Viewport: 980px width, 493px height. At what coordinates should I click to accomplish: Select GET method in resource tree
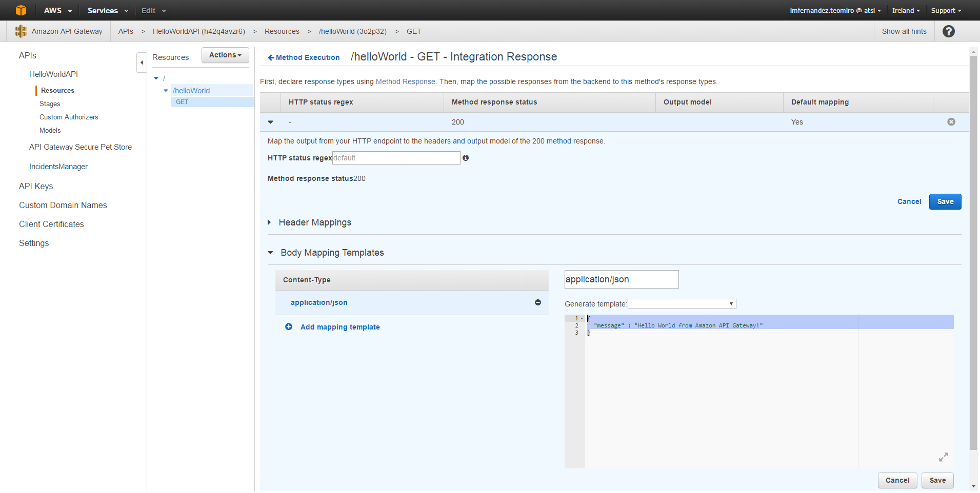(x=212, y=102)
